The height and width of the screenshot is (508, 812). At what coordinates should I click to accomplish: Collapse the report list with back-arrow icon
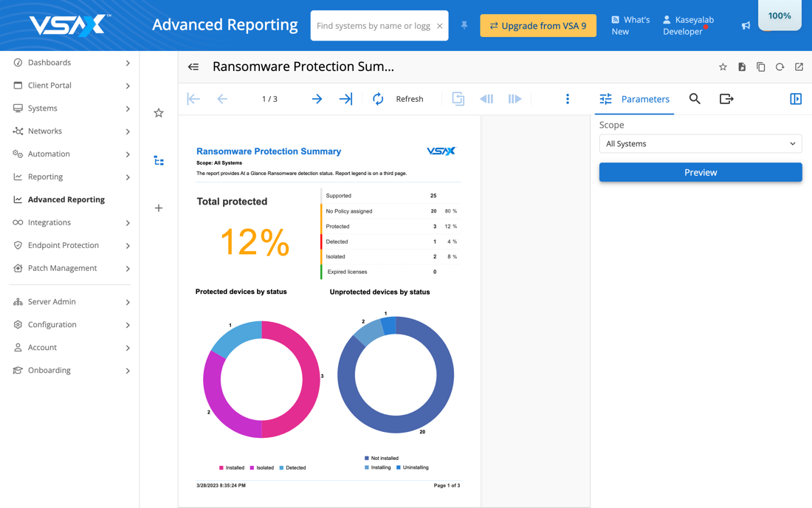tap(193, 66)
